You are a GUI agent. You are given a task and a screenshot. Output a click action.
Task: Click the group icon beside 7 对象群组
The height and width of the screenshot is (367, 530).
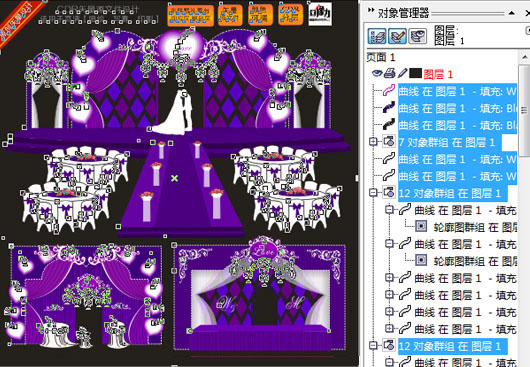389,141
